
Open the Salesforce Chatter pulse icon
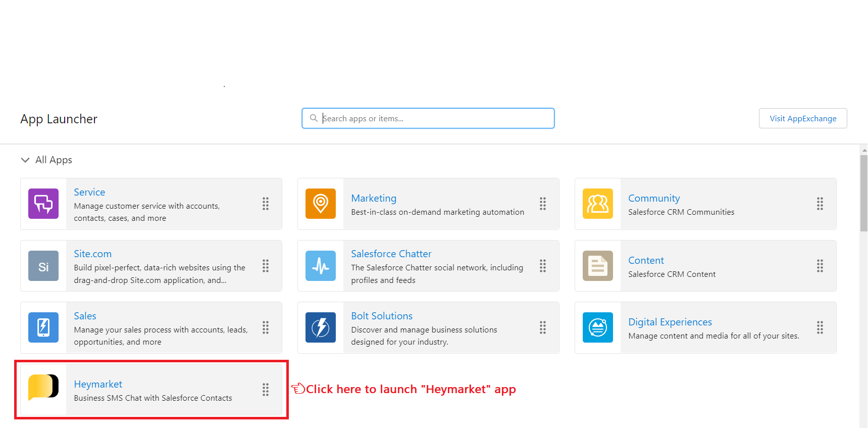point(321,266)
